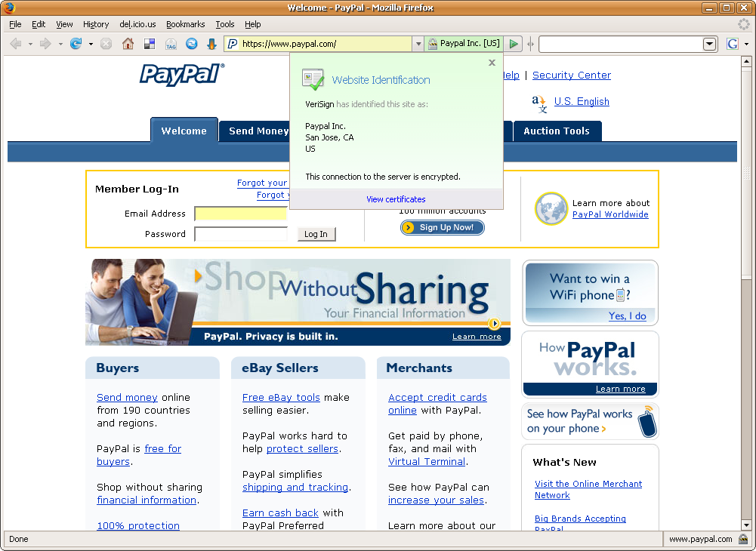Click the Firefox icon in title bar

pos(9,8)
